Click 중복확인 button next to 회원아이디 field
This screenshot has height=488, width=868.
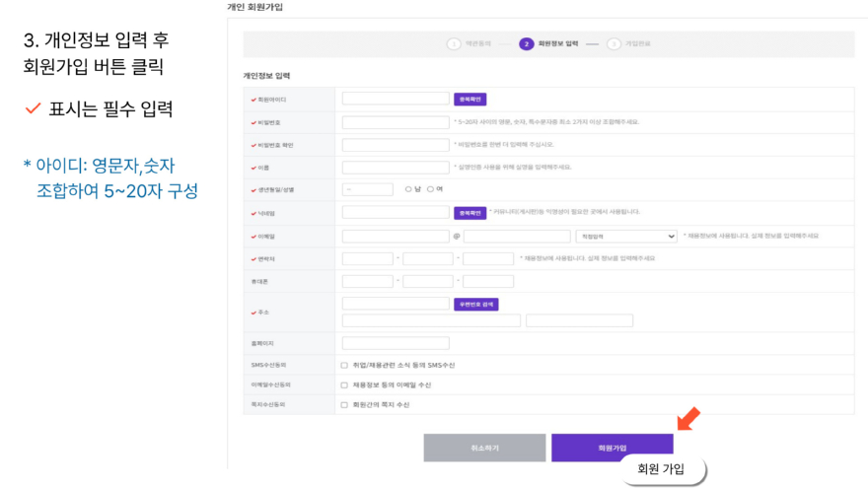470,100
